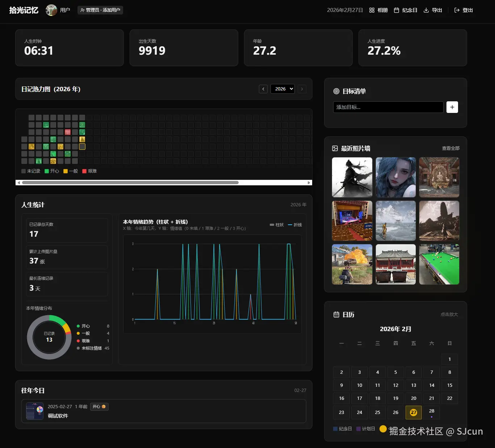Open 2025-02-27 调试软件 memory entry
The image size is (495, 448).
click(164, 411)
